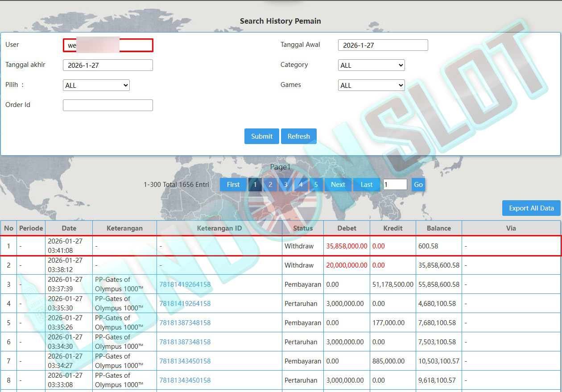Open Keterangan ID link 78181343450158 in row 7
562x392 pixels.
tap(185, 361)
